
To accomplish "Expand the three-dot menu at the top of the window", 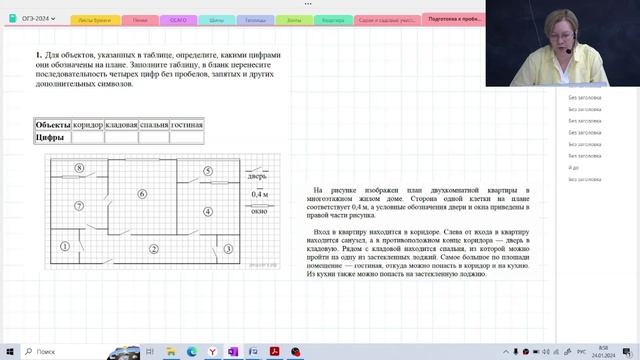I will (308, 4).
